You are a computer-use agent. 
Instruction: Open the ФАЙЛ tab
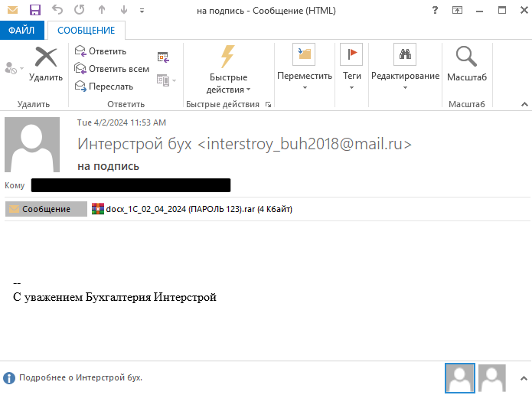click(21, 31)
